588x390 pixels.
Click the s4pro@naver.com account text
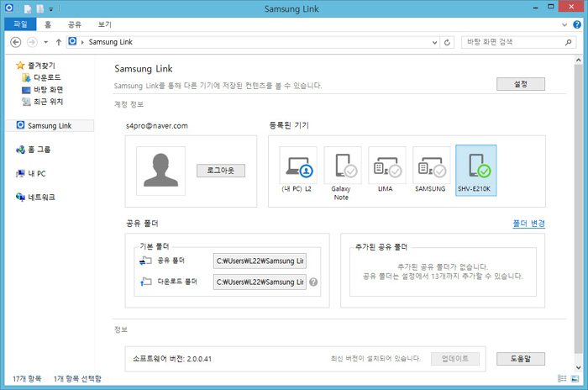pos(157,126)
